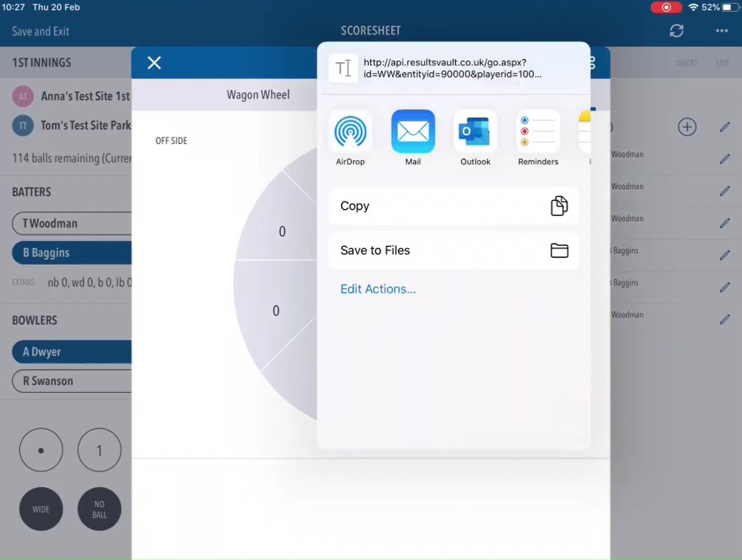Record a NO BALL delivery

99,509
